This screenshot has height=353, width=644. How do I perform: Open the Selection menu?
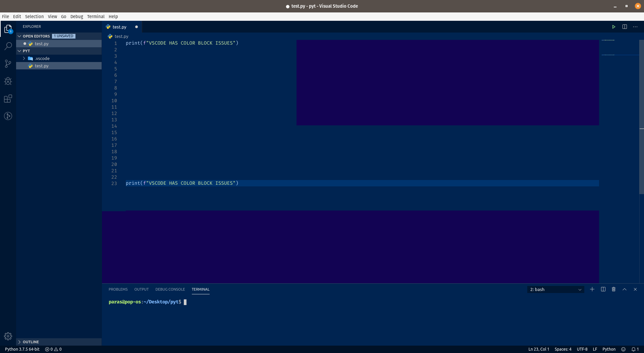(34, 16)
